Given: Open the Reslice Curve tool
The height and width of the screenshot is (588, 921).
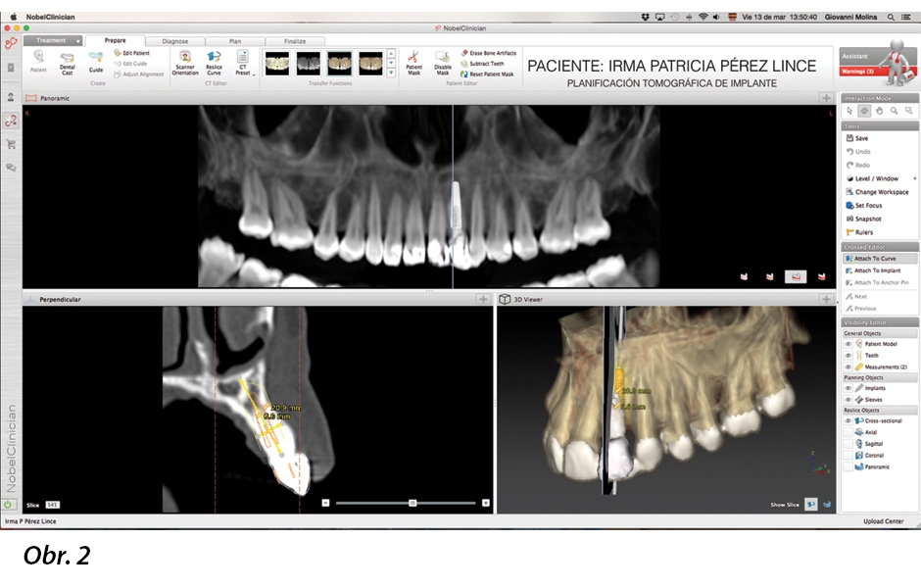Looking at the screenshot, I should point(214,63).
